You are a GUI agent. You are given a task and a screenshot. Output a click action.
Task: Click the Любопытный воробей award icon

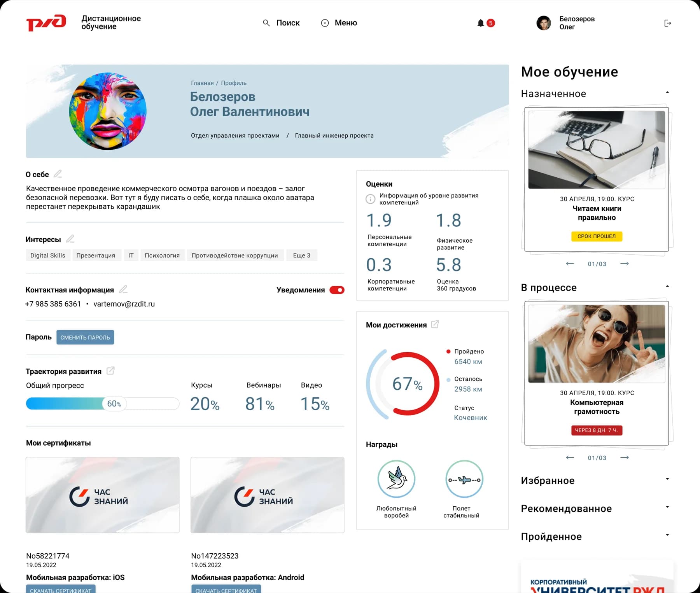point(396,479)
